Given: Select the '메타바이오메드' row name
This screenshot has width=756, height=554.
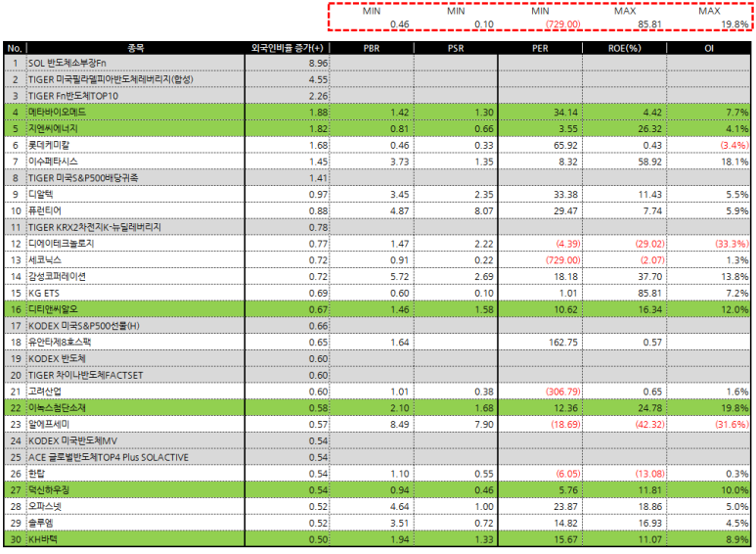Looking at the screenshot, I should [x=136, y=112].
